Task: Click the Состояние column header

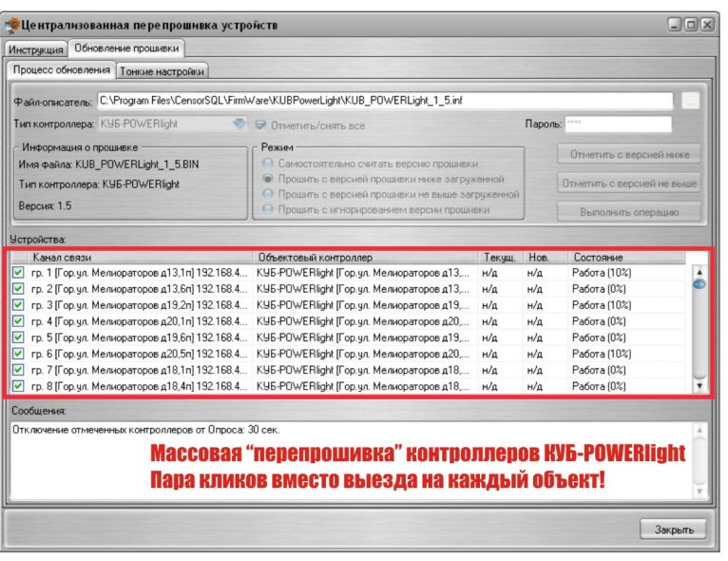Action: [x=627, y=258]
